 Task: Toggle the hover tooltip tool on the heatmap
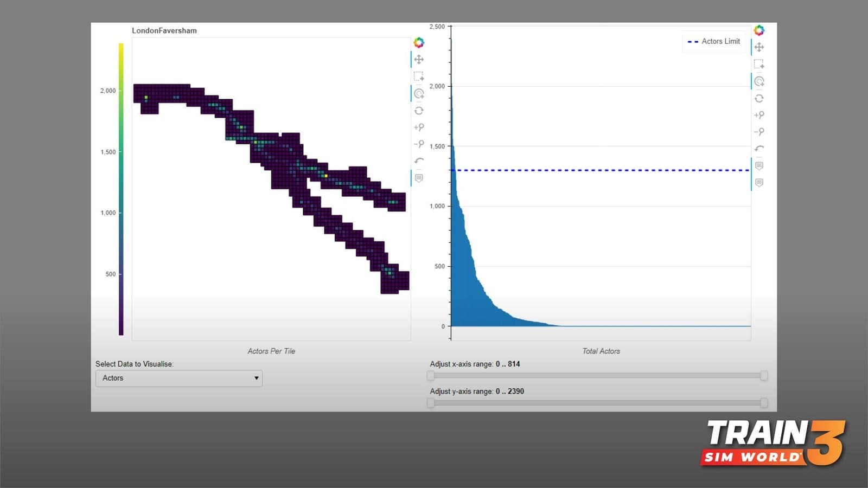pos(419,178)
